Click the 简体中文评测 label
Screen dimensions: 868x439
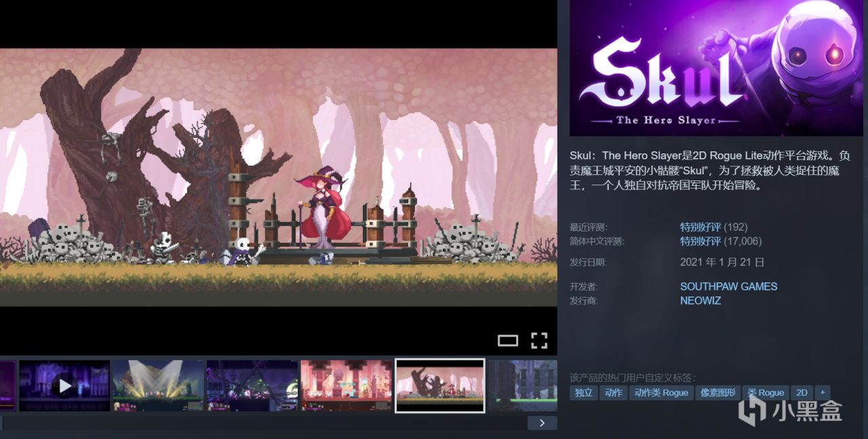[597, 241]
